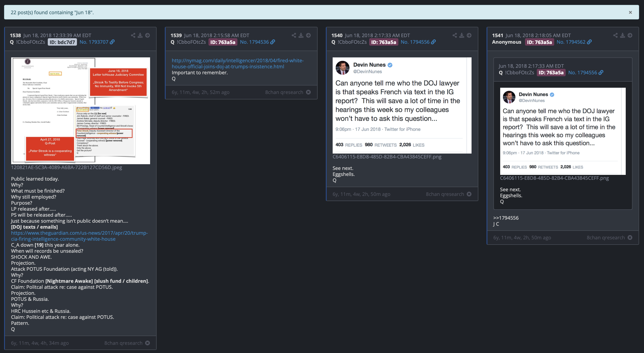Viewport: 644px width, 353px height.
Task: Select ID: 763a5a badge in post 1541 header
Action: (539, 42)
